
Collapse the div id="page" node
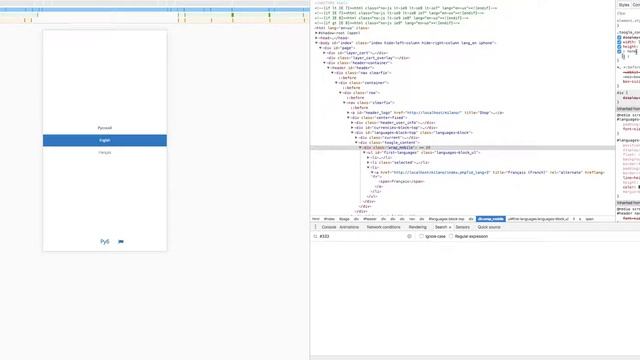pos(320,48)
